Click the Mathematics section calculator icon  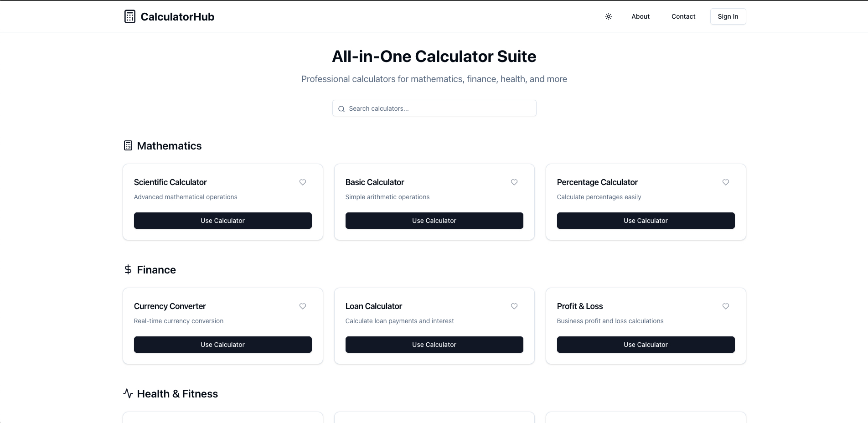[x=128, y=146]
